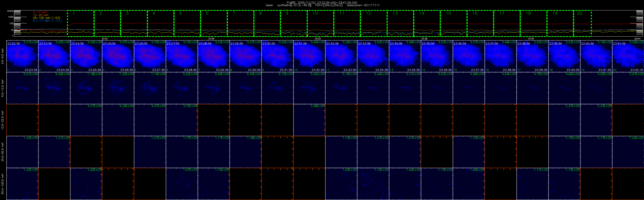644x200 pixels.
Task: Open the 6.0-12.0 keV image labeled 4.84E+04
Action: (501, 88)
